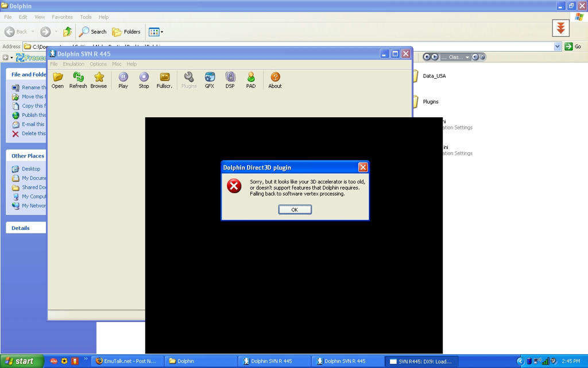Open the Tools menu in Explorer window

click(x=86, y=17)
